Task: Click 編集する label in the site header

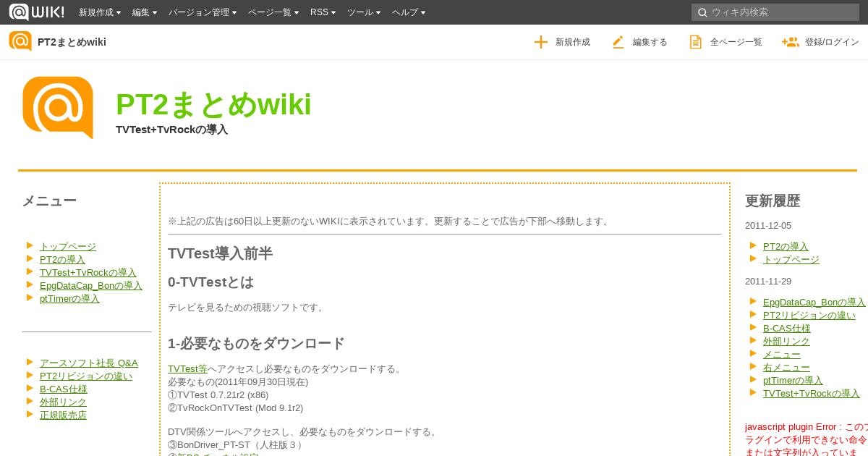Action: click(x=650, y=42)
